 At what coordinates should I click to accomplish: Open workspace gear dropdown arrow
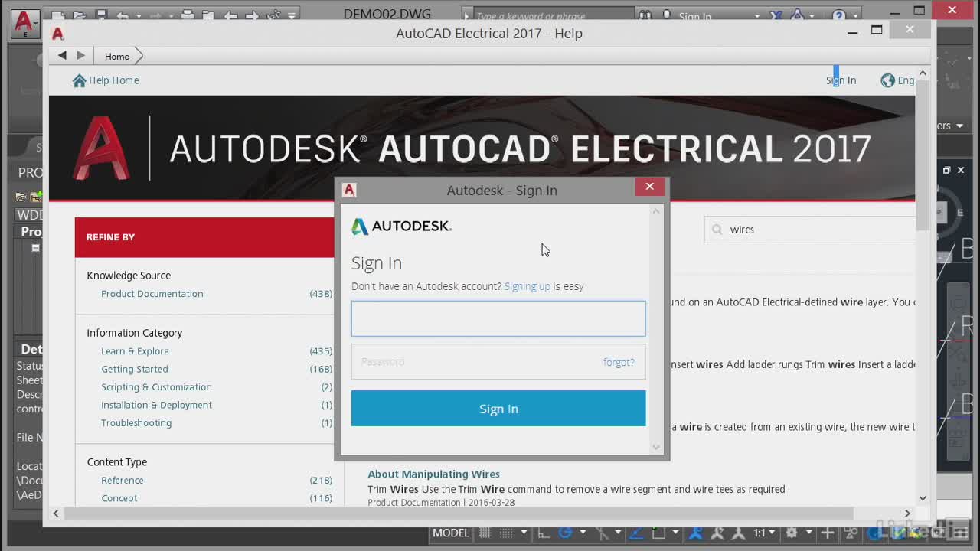(809, 533)
